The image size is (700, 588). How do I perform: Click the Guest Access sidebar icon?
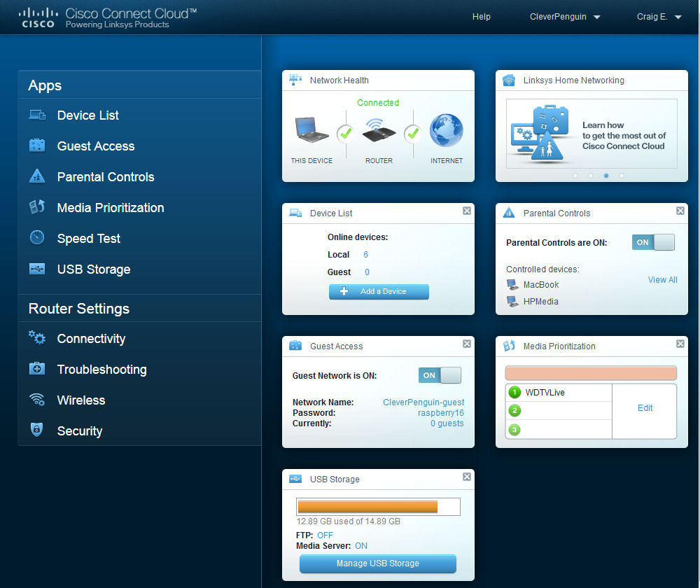tap(37, 146)
